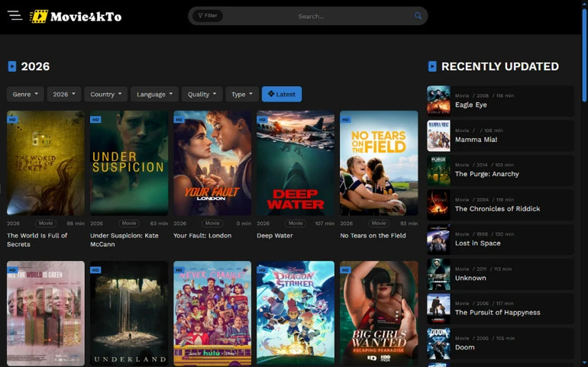Open the No Tears on the Field poster
The image size is (588, 367).
pos(379,163)
